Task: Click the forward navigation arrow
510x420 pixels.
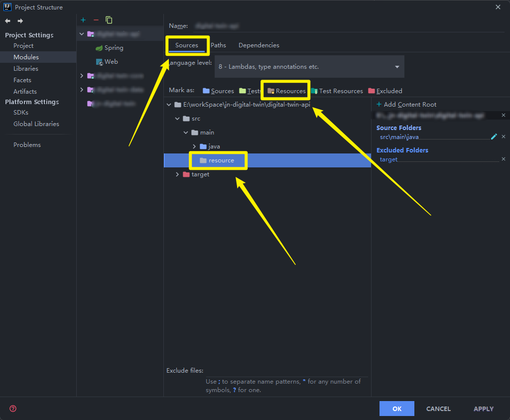Action: pyautogui.click(x=20, y=21)
